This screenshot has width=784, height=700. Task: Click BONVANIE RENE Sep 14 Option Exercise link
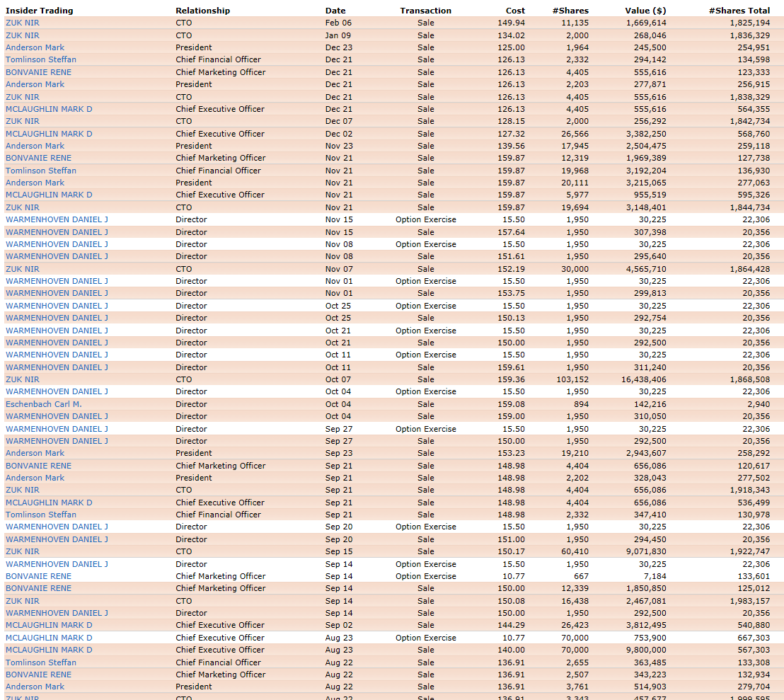click(38, 576)
